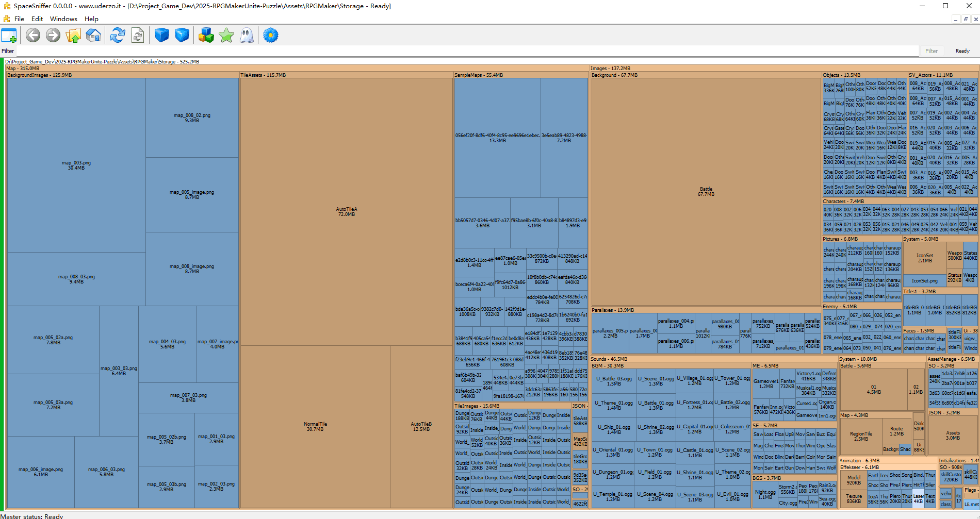Toggle tagged files green star icon

[x=226, y=35]
